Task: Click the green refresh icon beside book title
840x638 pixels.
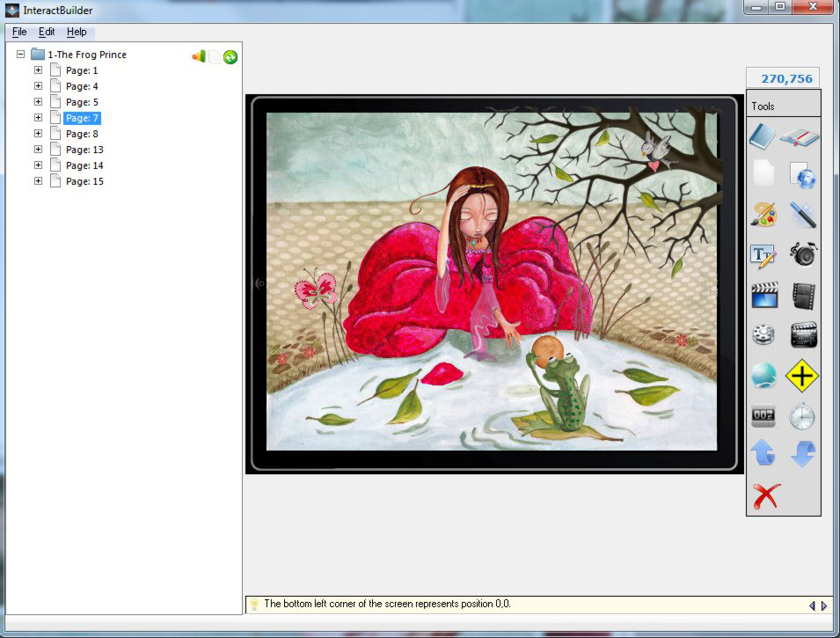Action: 230,57
